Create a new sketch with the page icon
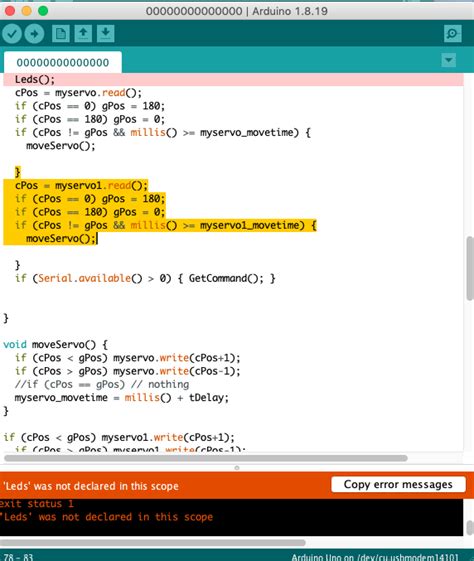The height and width of the screenshot is (561, 474). pos(61,34)
